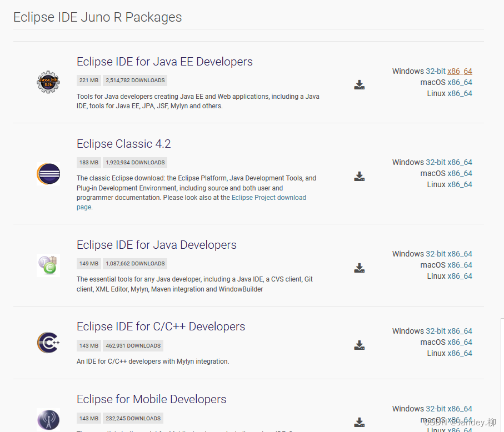Viewport: 504px width, 432px height.
Task: Download C/C++ Developers Windows 32-bit build
Action: coord(436,331)
